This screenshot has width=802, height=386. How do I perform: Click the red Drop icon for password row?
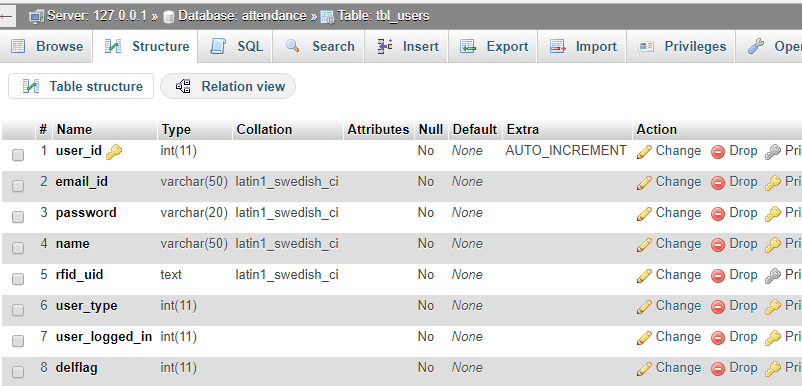(x=718, y=214)
